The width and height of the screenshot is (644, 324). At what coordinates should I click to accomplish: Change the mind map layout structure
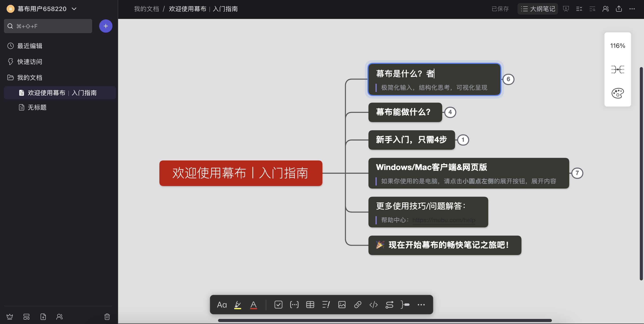click(618, 69)
